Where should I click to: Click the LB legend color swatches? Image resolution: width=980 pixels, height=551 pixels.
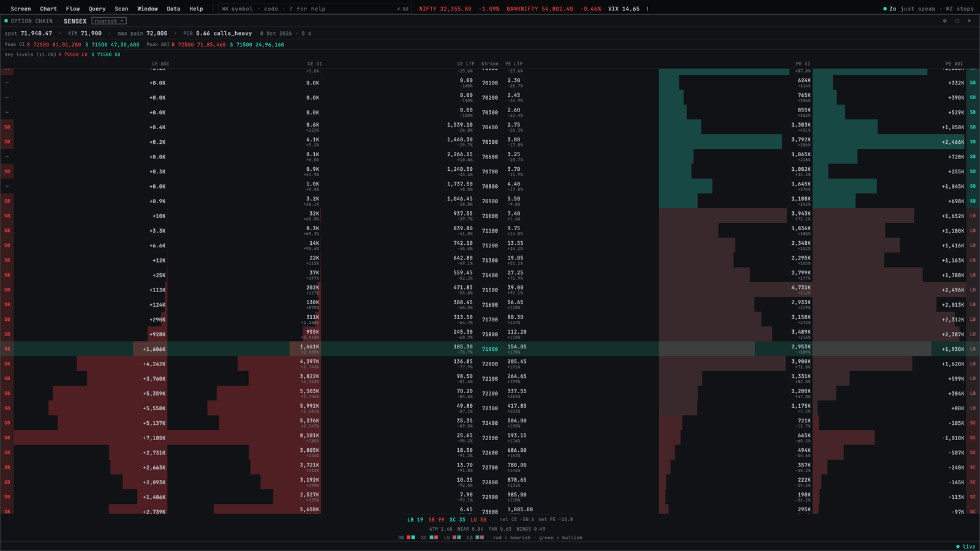coord(480,538)
